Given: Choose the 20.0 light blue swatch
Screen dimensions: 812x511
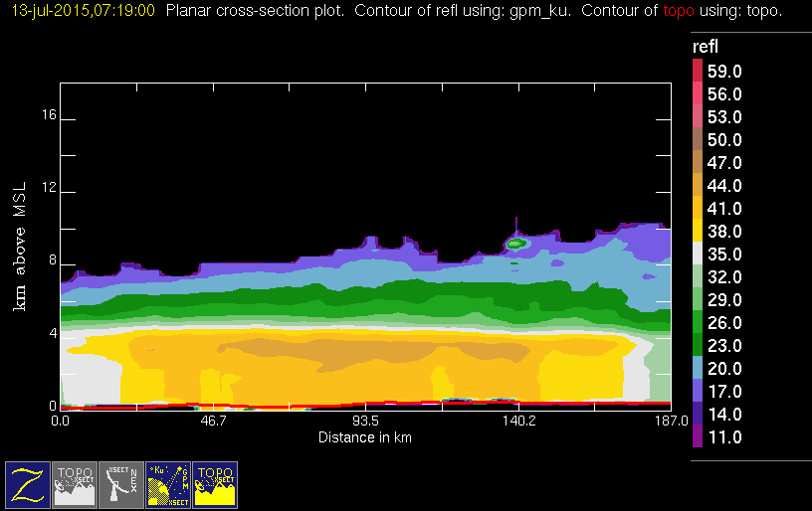Looking at the screenshot, I should click(x=698, y=366).
